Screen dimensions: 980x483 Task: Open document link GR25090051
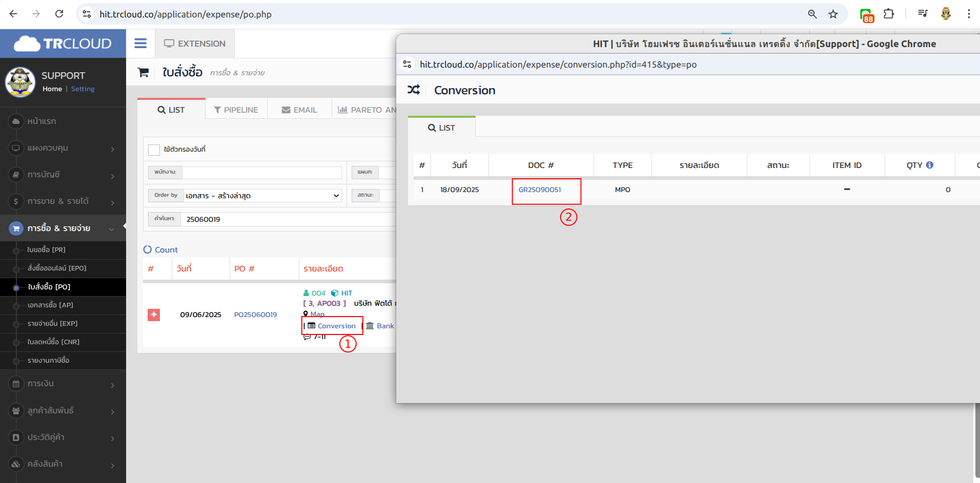point(540,190)
